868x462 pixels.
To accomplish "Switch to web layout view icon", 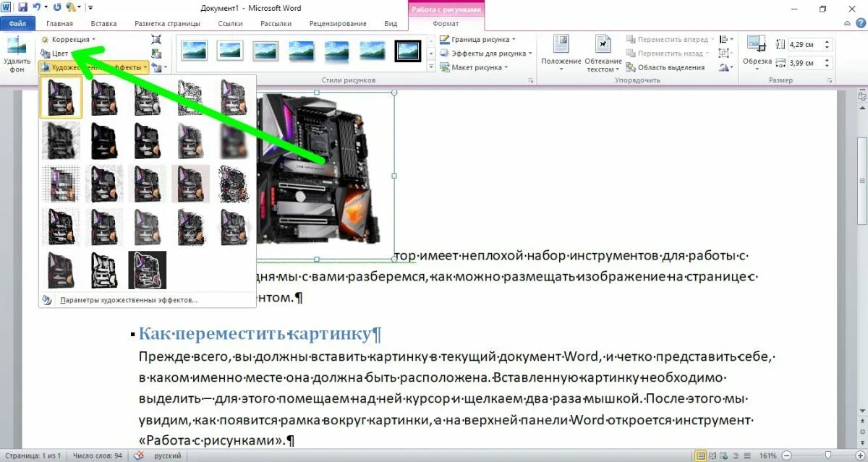I will (725, 455).
